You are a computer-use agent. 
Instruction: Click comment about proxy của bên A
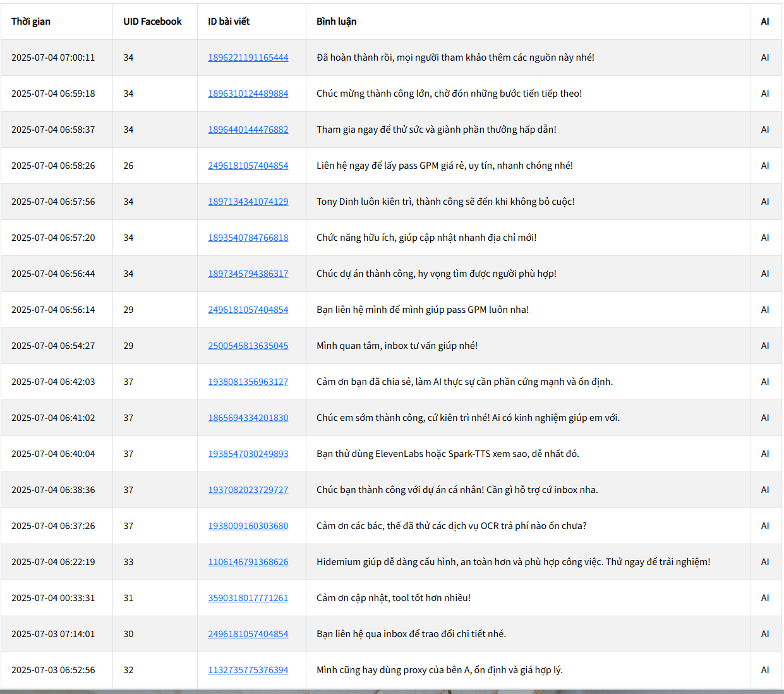pos(440,670)
